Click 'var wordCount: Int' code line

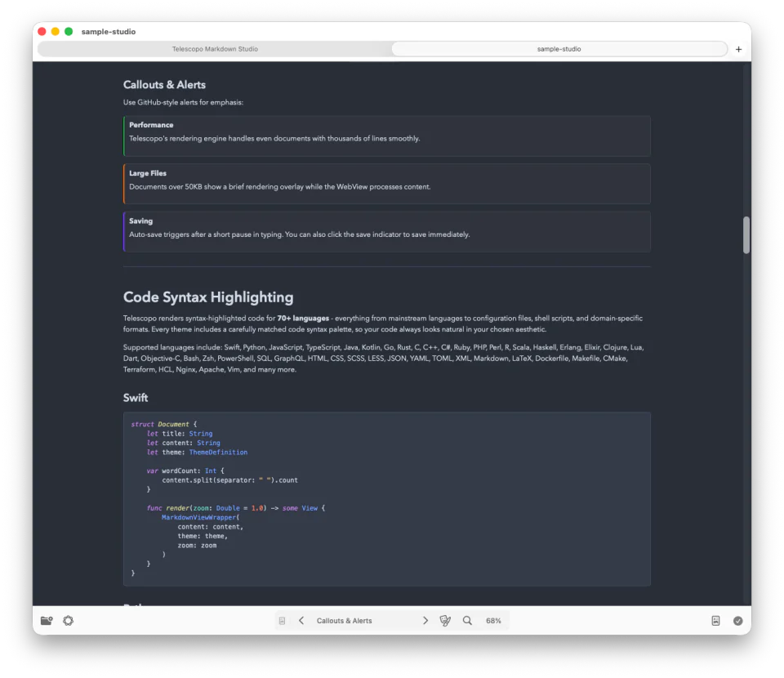(185, 471)
